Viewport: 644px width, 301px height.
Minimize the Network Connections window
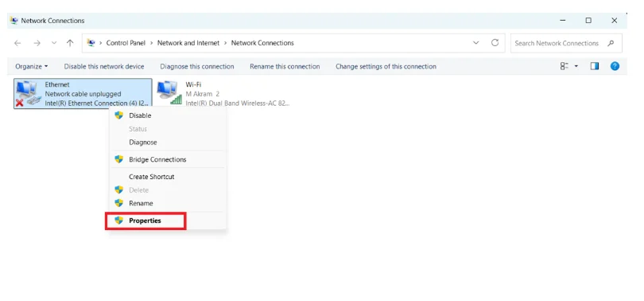coord(563,21)
